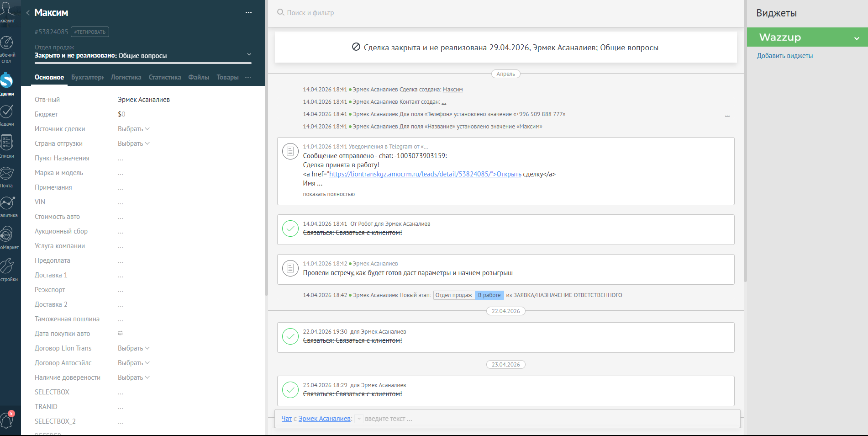The height and width of the screenshot is (436, 868).
Task: Open the calendar icon for Дата покупки авто
Action: 121,333
